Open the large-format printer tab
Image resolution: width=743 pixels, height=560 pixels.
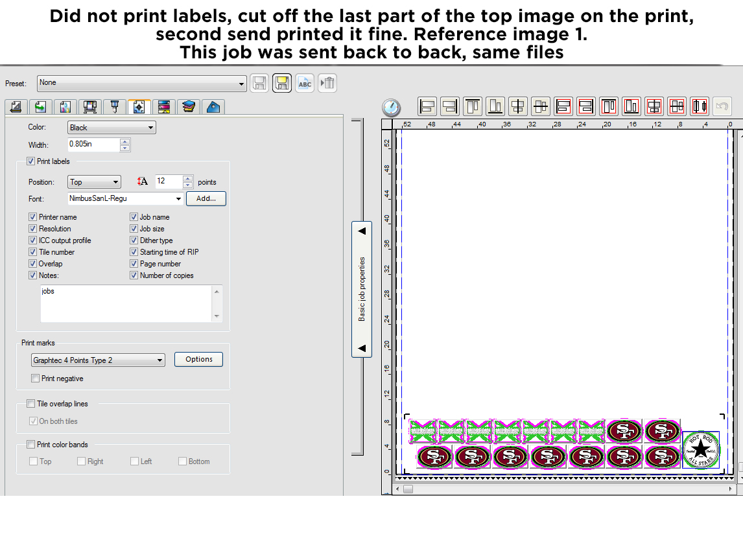tap(90, 107)
